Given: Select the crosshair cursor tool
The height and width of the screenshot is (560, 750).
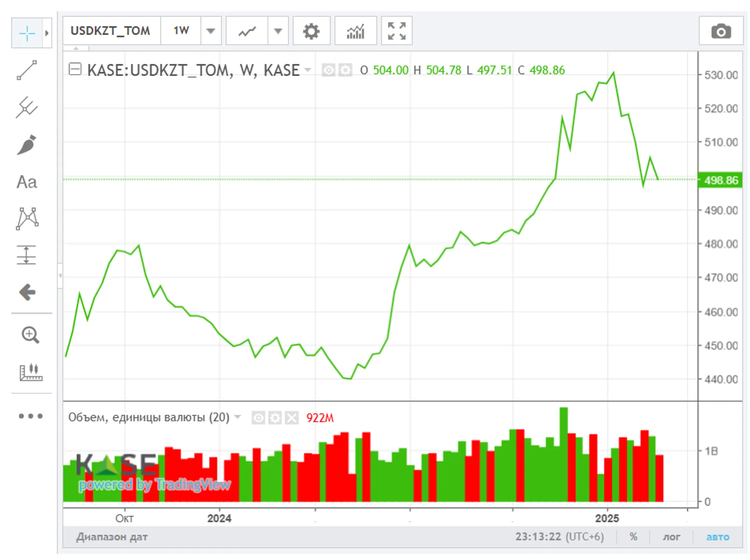Looking at the screenshot, I should pyautogui.click(x=27, y=33).
